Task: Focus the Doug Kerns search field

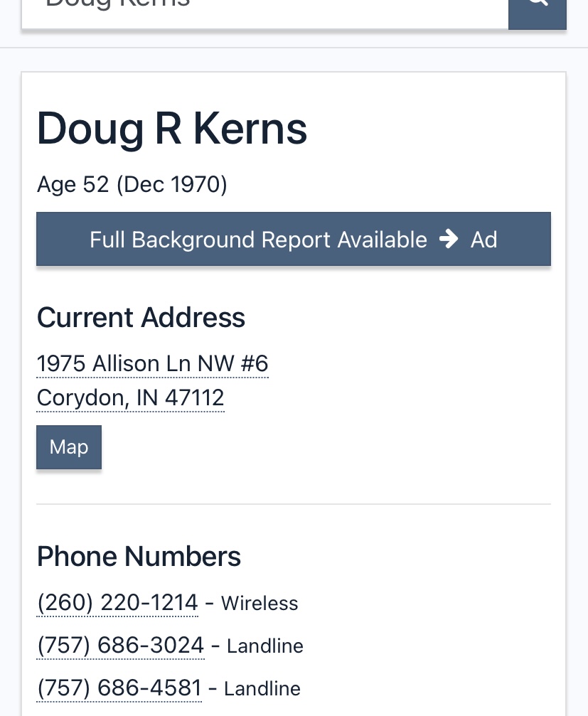Action: click(x=264, y=14)
